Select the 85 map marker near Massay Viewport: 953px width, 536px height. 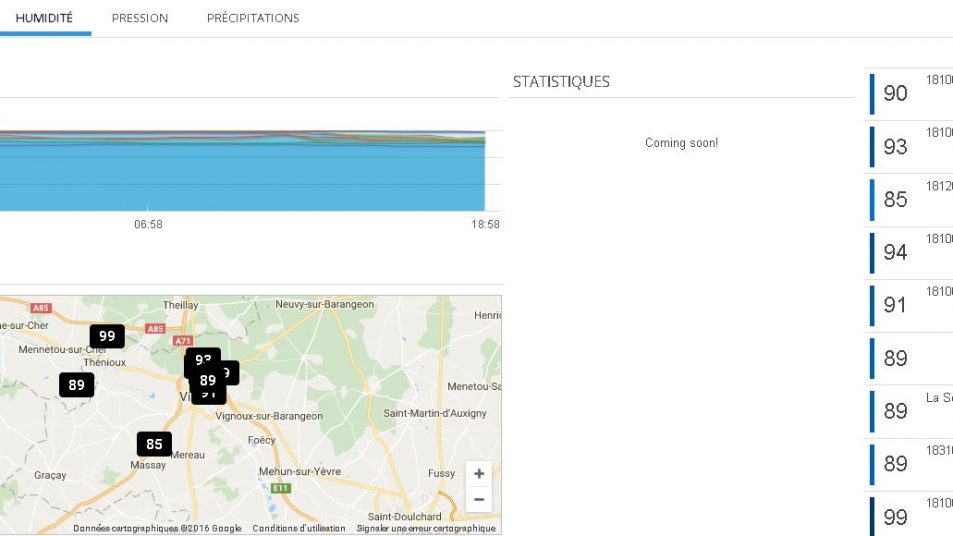tap(154, 445)
